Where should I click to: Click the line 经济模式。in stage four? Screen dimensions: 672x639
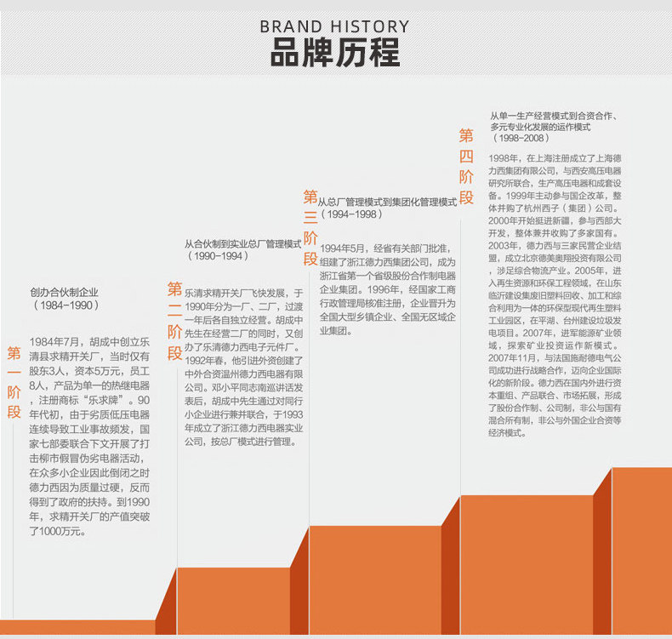(x=508, y=433)
